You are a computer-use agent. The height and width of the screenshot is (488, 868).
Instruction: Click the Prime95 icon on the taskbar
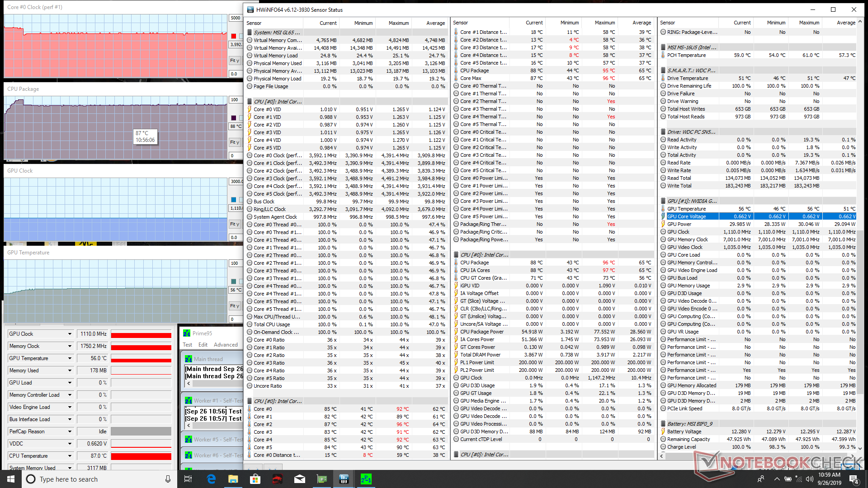pos(366,479)
